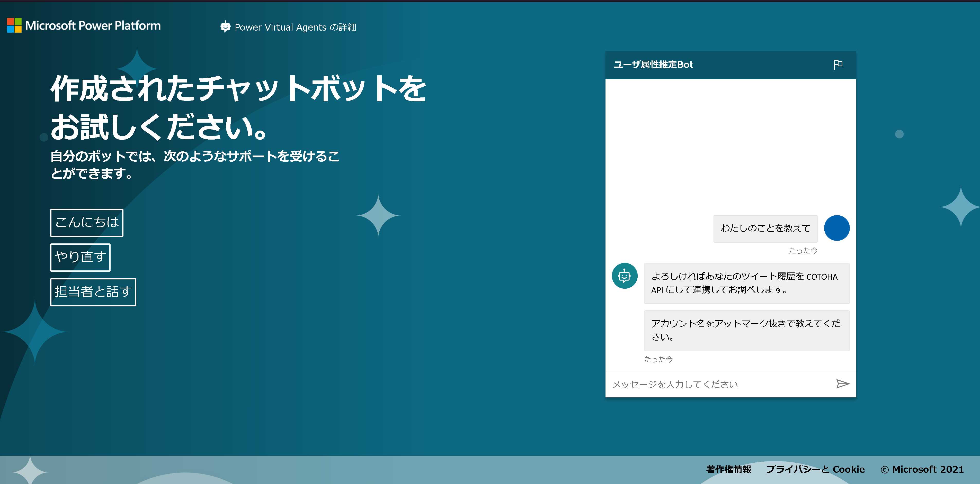Image resolution: width=980 pixels, height=484 pixels.
Task: Click the Microsoft Power Platform title
Action: (93, 25)
